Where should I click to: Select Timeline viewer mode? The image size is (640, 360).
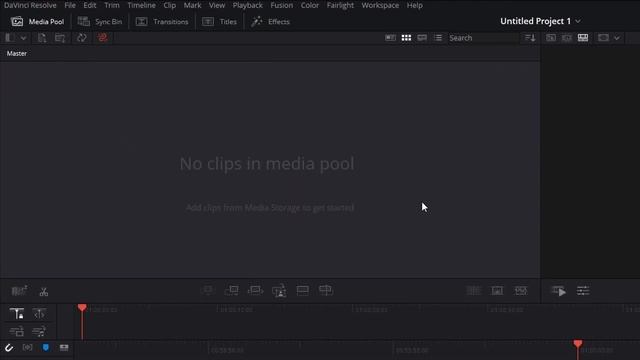pos(583,38)
